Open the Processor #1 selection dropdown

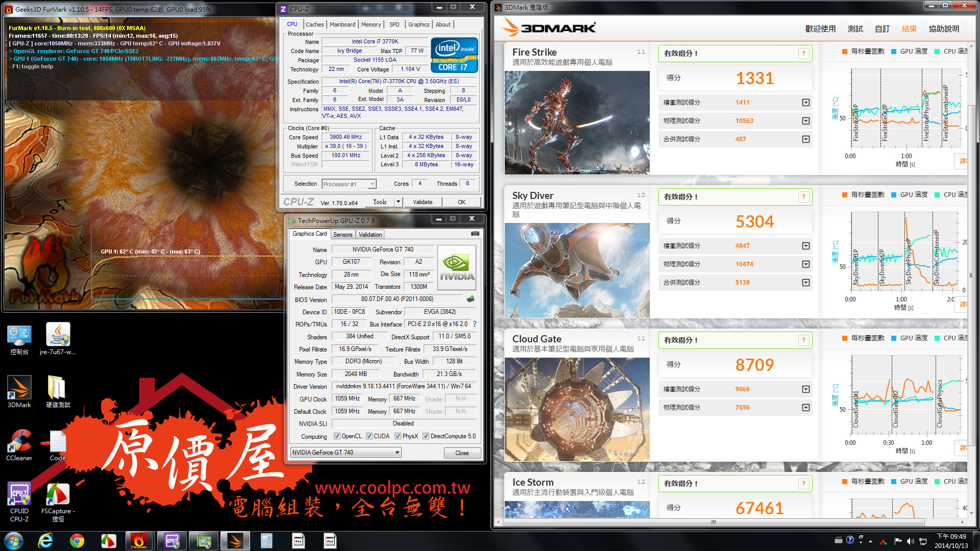349,184
